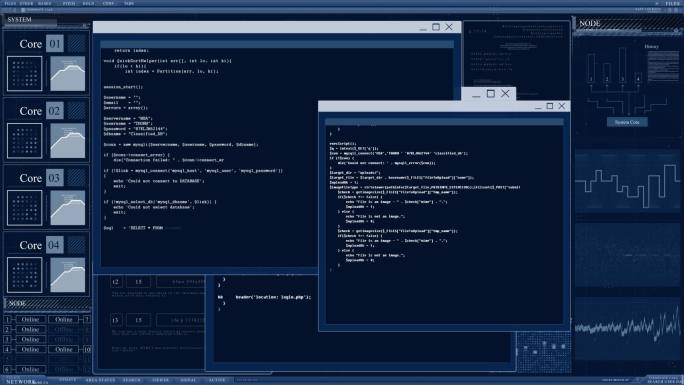
Task: Open the Core 03 number badge
Action: pos(55,178)
